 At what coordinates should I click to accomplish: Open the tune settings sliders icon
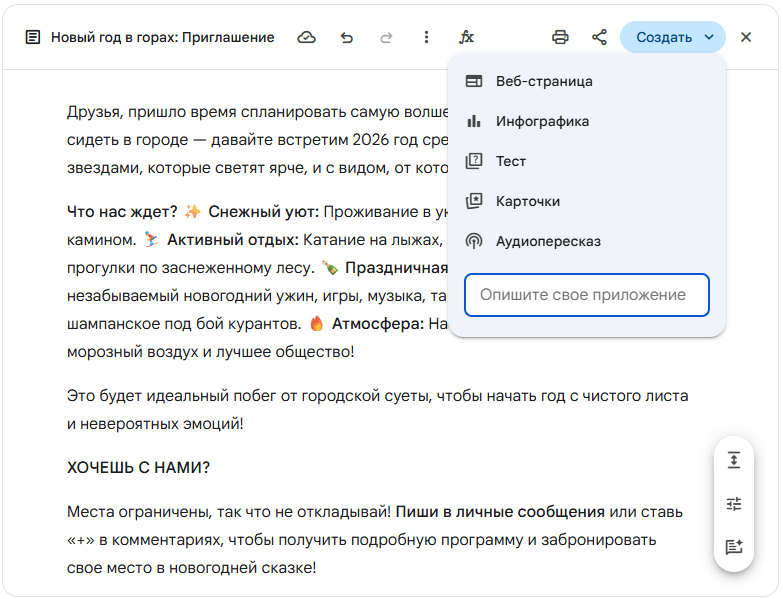734,504
